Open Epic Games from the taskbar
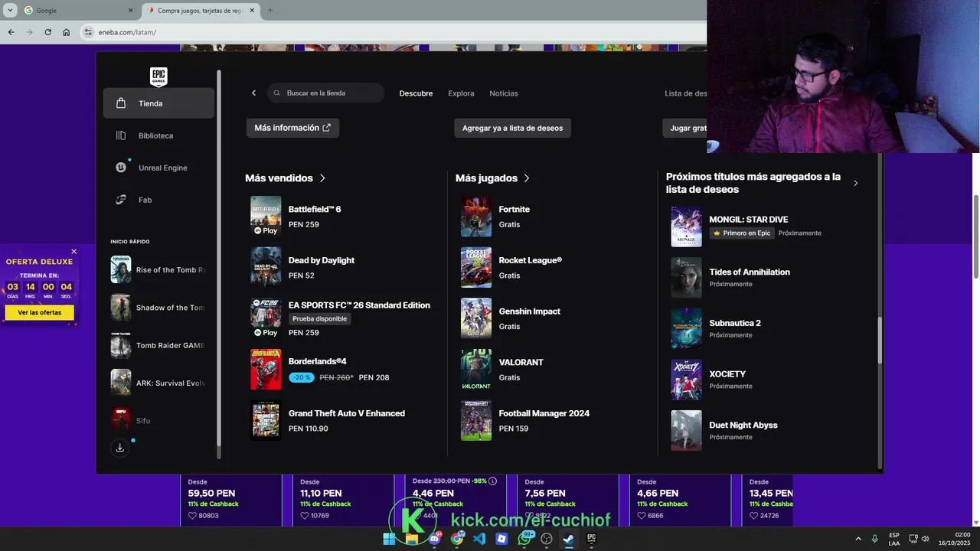980x551 pixels. (591, 539)
